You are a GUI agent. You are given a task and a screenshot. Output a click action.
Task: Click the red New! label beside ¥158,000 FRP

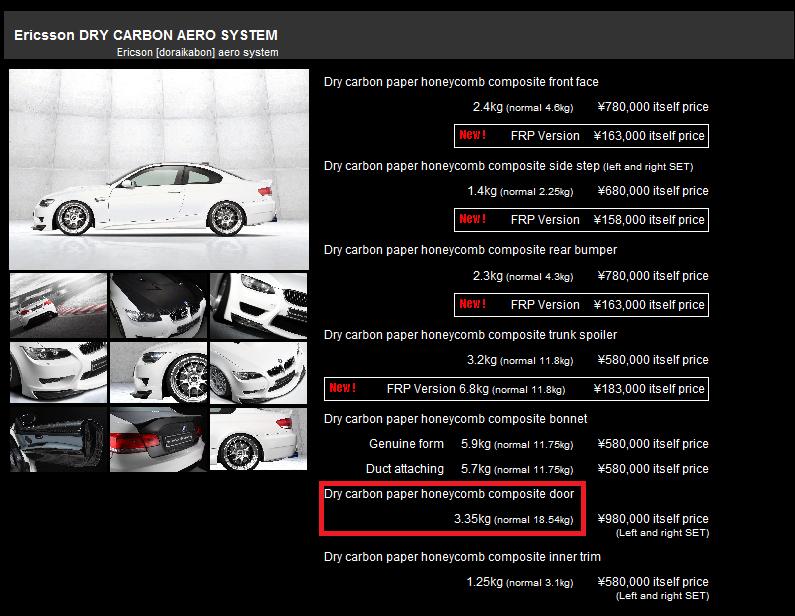click(473, 219)
